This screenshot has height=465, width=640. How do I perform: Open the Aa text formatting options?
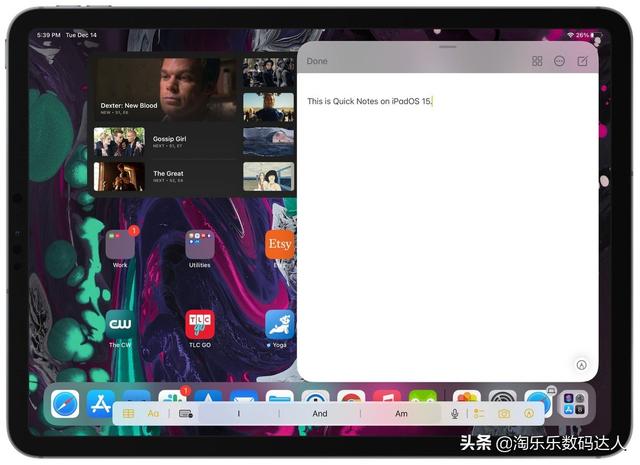(153, 413)
